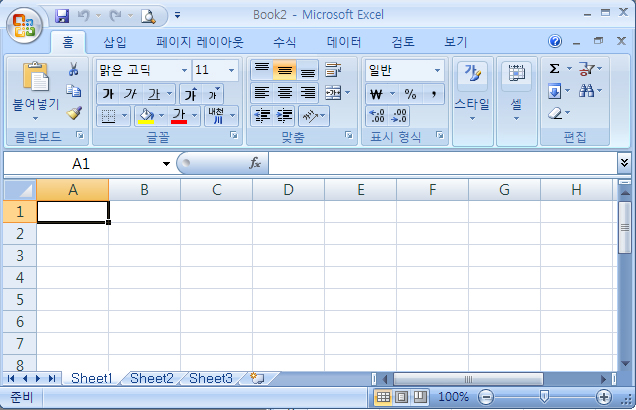
Task: Select the Sheet3 tab
Action: [211, 378]
